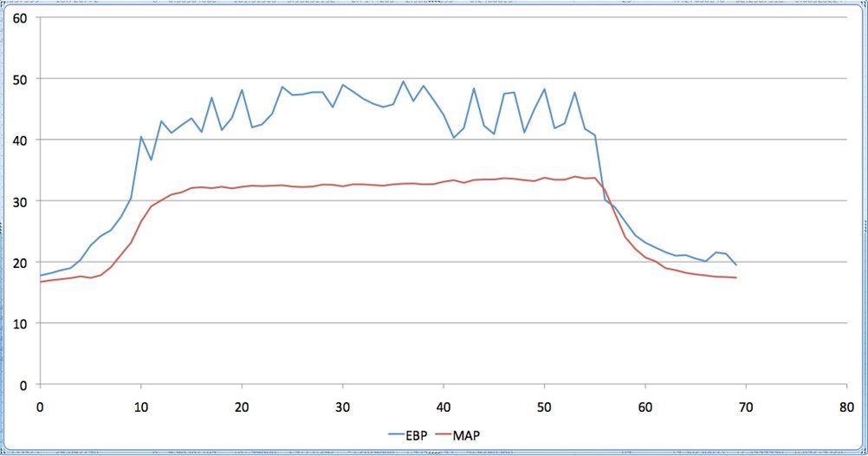Click the vertical axis label 0

point(23,385)
